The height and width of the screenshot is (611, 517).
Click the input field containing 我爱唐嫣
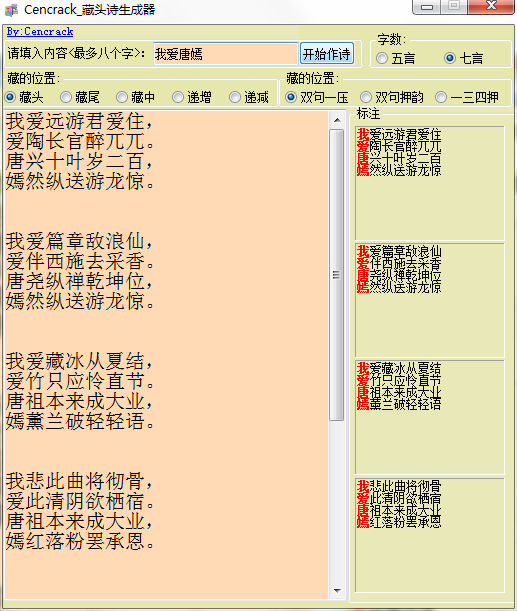(226, 54)
